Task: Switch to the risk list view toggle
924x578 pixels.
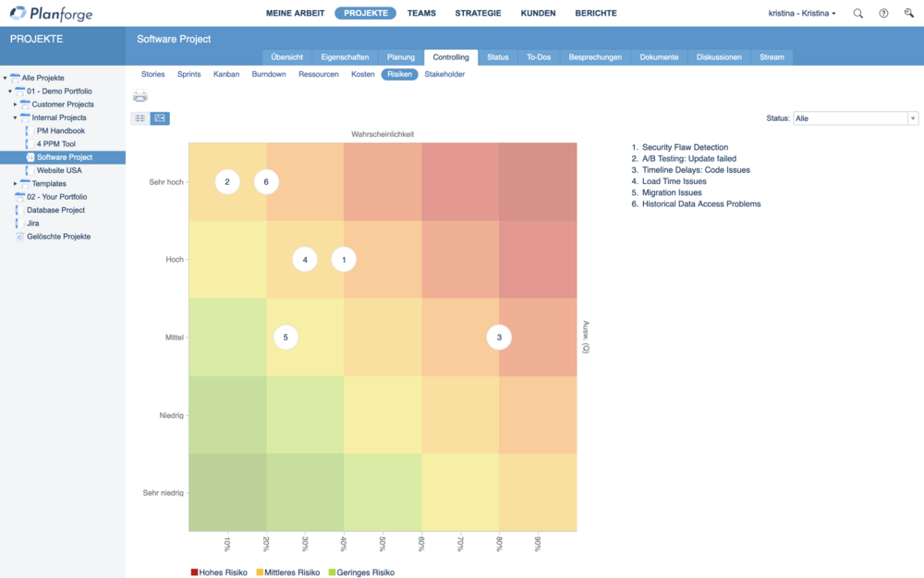Action: [140, 118]
